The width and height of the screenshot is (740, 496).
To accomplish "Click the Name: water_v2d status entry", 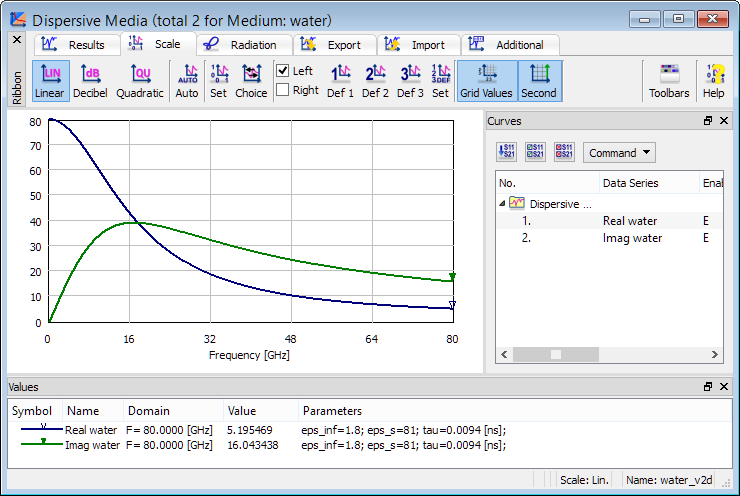I will [669, 480].
